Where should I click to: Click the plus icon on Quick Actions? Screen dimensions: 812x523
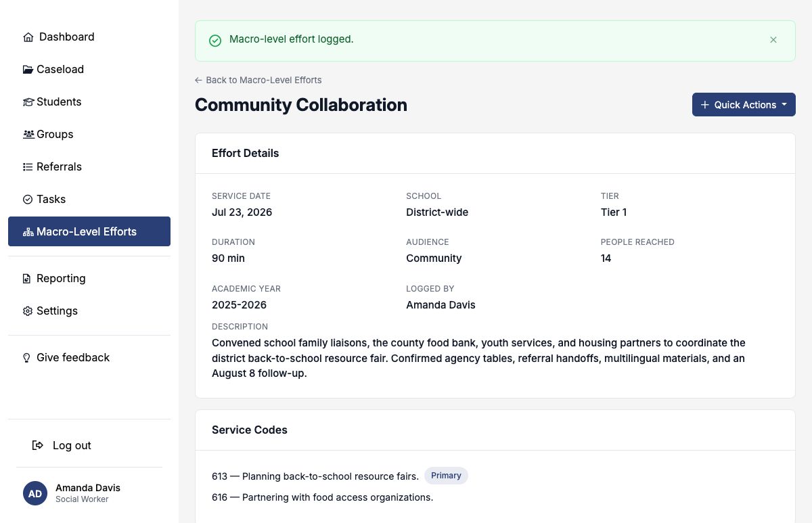[x=705, y=105]
